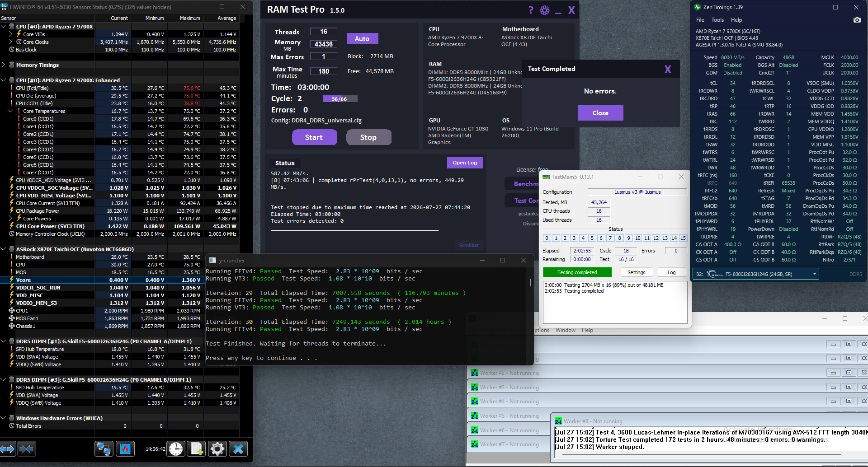This screenshot has width=868, height=467.
Task: Click HWiNFO Maximum column header
Action: pos(185,18)
